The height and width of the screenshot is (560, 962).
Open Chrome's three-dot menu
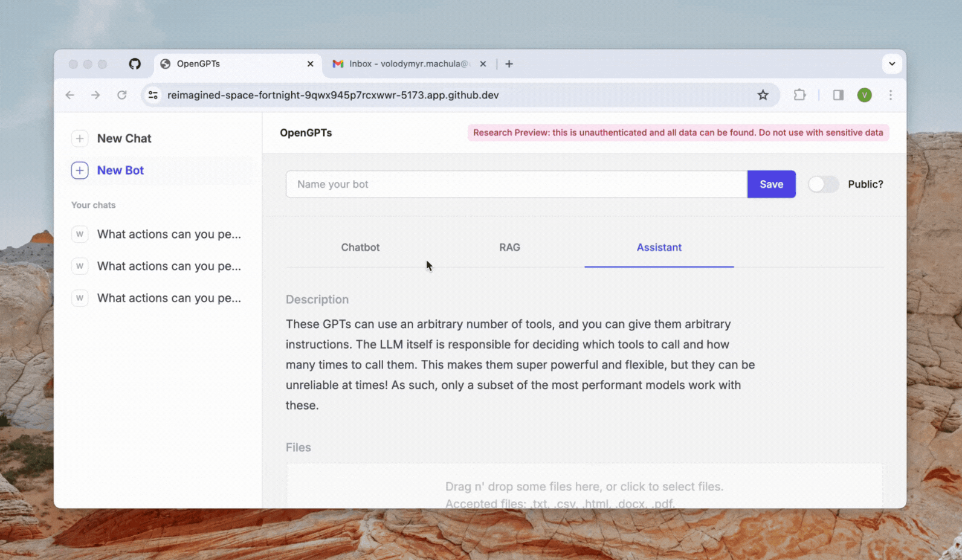[x=891, y=95]
